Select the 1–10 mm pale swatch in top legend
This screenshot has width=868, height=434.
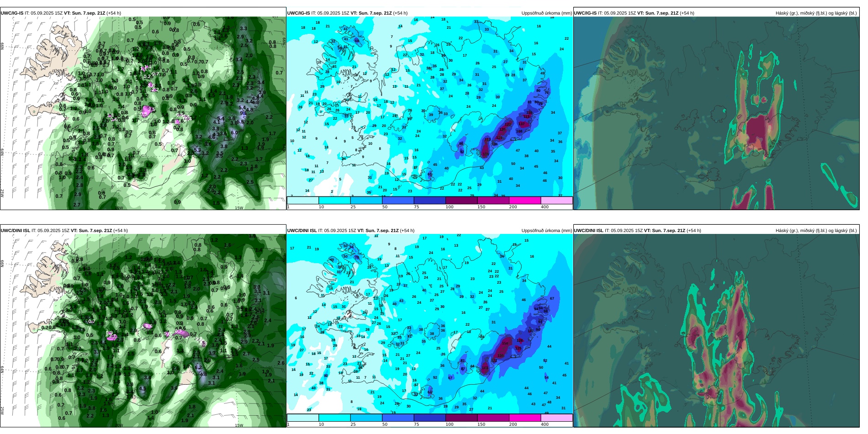pyautogui.click(x=303, y=201)
